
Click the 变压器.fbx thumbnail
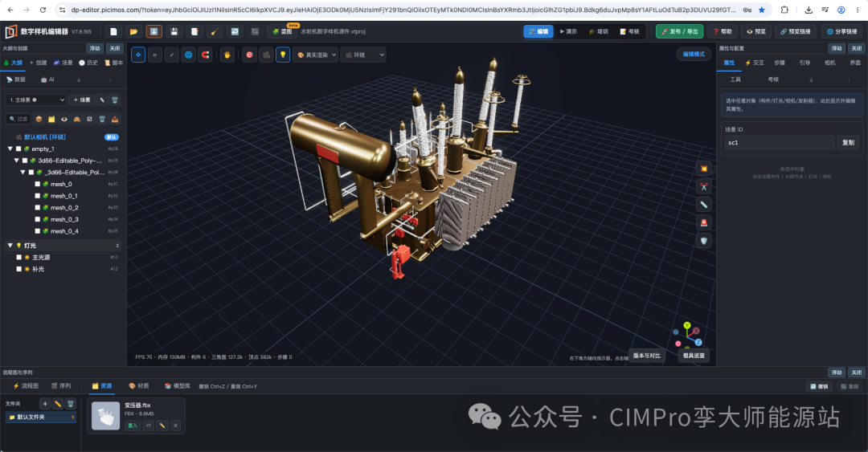coord(106,416)
